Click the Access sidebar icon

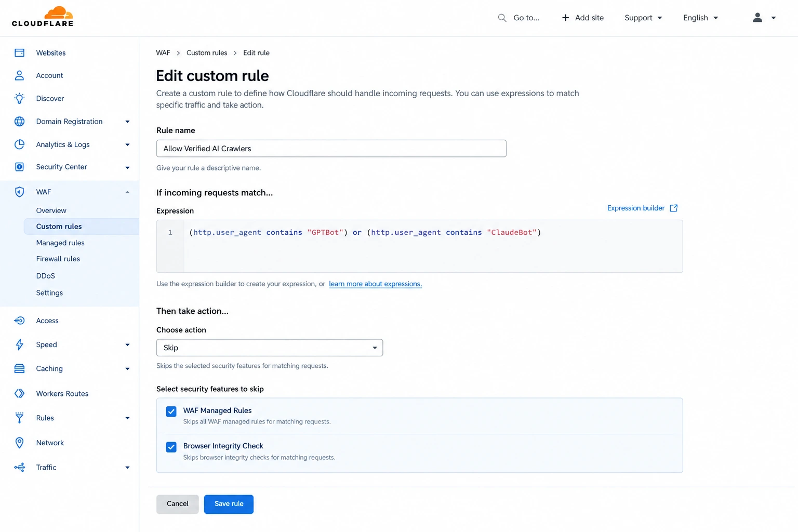tap(19, 321)
